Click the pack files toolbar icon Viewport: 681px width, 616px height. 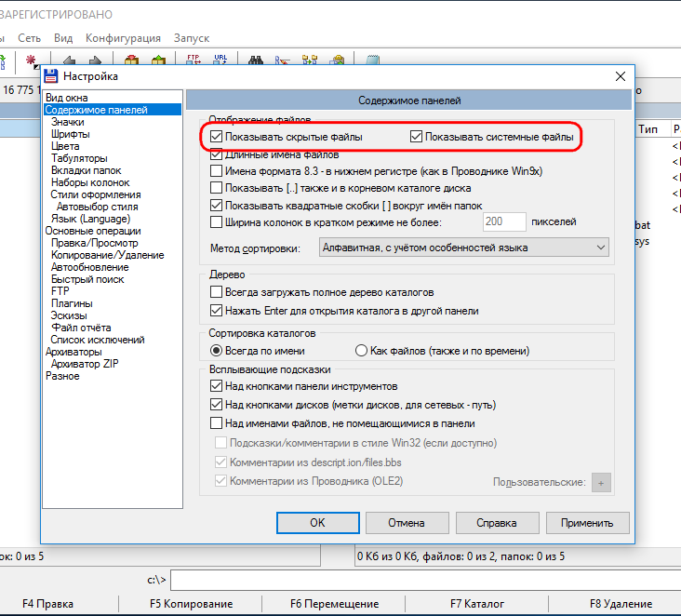[x=131, y=60]
